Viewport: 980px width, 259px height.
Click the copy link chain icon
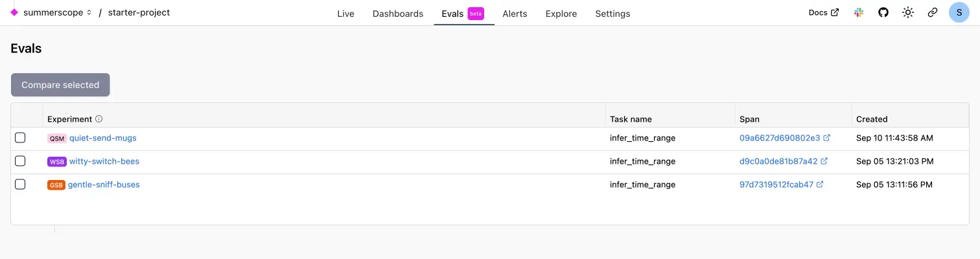tap(933, 12)
